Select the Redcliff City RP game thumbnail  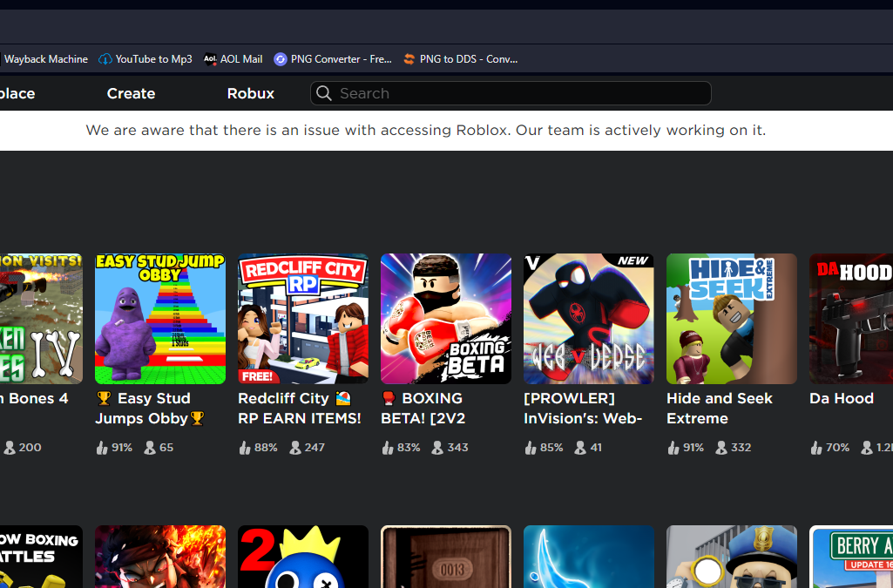(303, 319)
